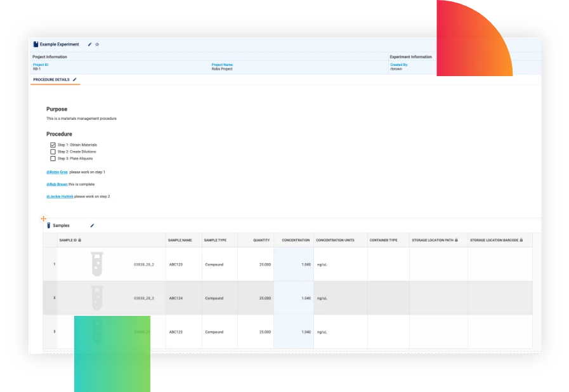Click Storage Location Barcode cell in ABC125 row

[500, 332]
